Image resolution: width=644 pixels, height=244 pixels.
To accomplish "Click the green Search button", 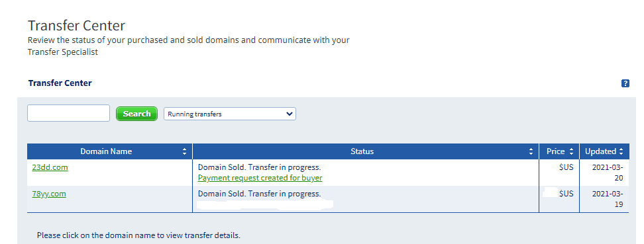I will pyautogui.click(x=136, y=114).
